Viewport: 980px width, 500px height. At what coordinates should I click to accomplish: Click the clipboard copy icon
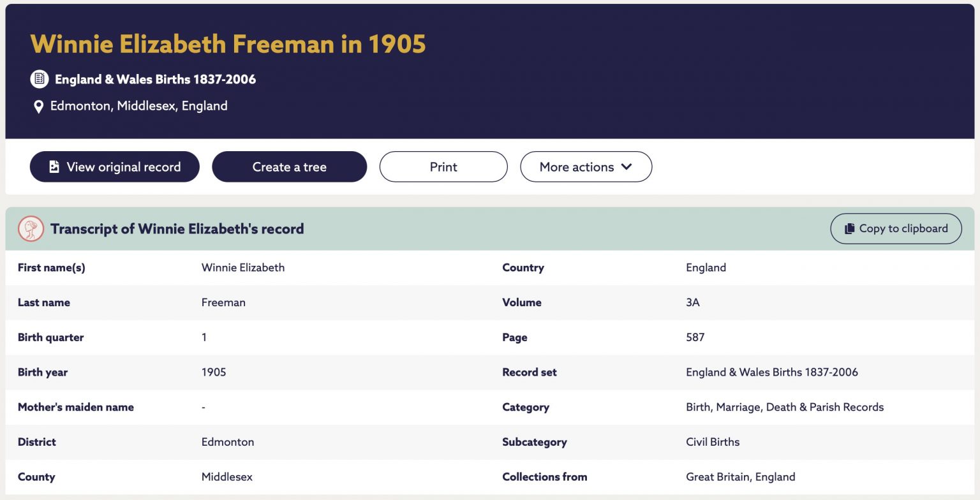pyautogui.click(x=849, y=228)
